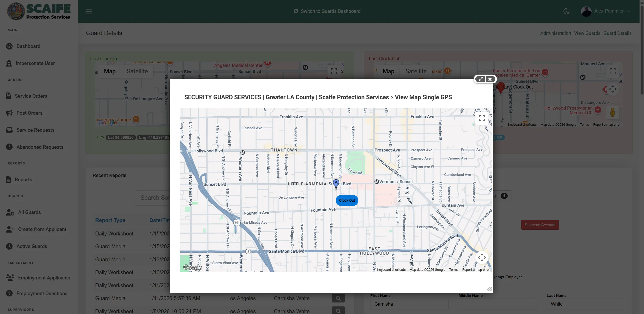The height and width of the screenshot is (314, 644).
Task: Click the blue A marker on popup map
Action: point(336,184)
